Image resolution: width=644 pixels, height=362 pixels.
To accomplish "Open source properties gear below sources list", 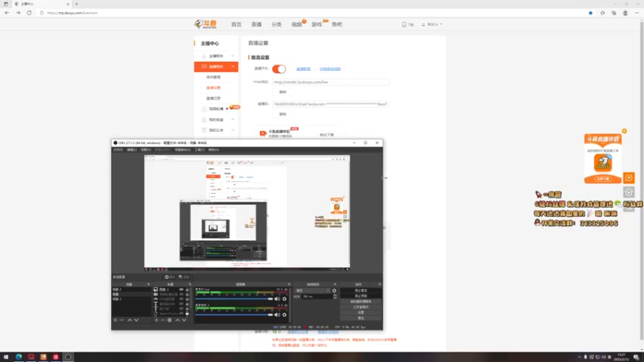I will 170,320.
